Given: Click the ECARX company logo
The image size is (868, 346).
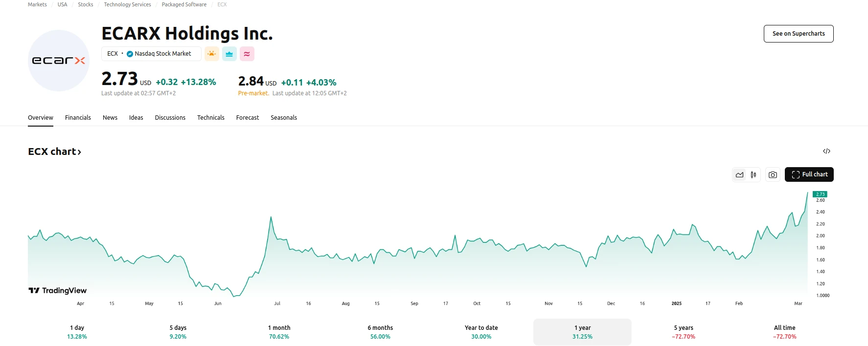Looking at the screenshot, I should point(59,61).
